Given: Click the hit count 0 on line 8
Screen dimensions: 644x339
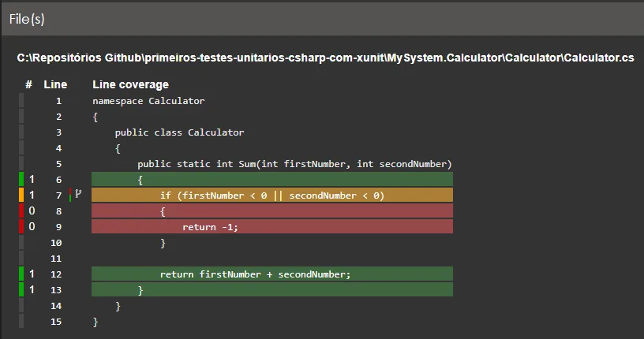Looking at the screenshot, I should pyautogui.click(x=32, y=211).
